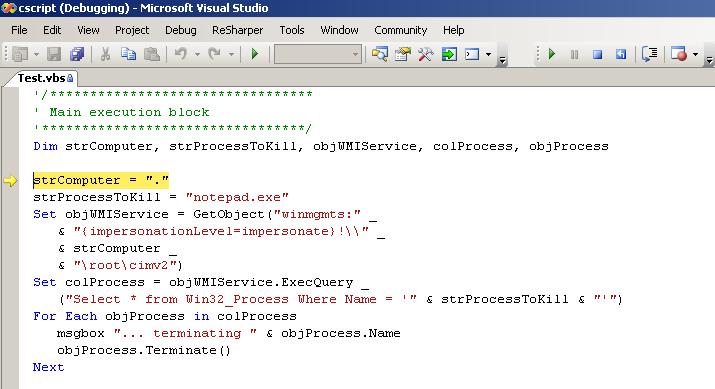Click the Break All pause icon
The height and width of the screenshot is (389, 715).
point(575,54)
